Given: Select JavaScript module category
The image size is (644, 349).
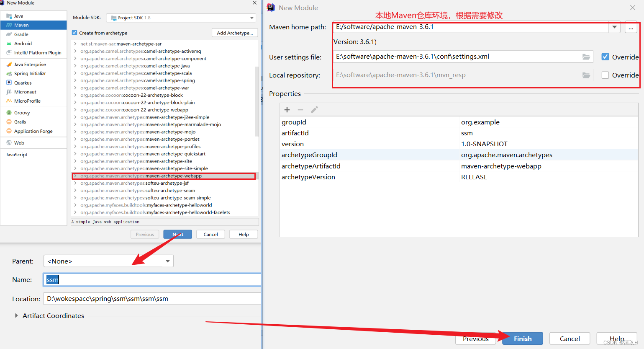Looking at the screenshot, I should (x=17, y=155).
